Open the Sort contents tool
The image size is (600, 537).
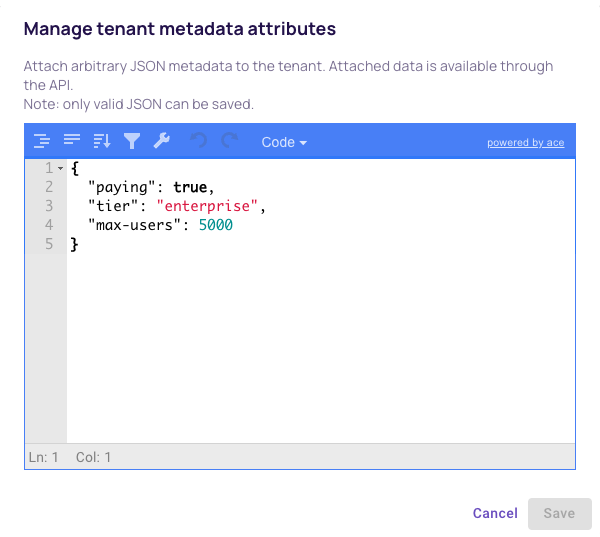tap(102, 141)
